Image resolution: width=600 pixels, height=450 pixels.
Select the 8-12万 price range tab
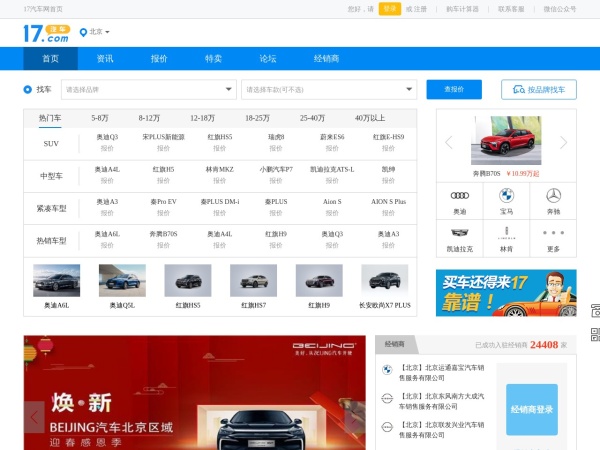(151, 118)
